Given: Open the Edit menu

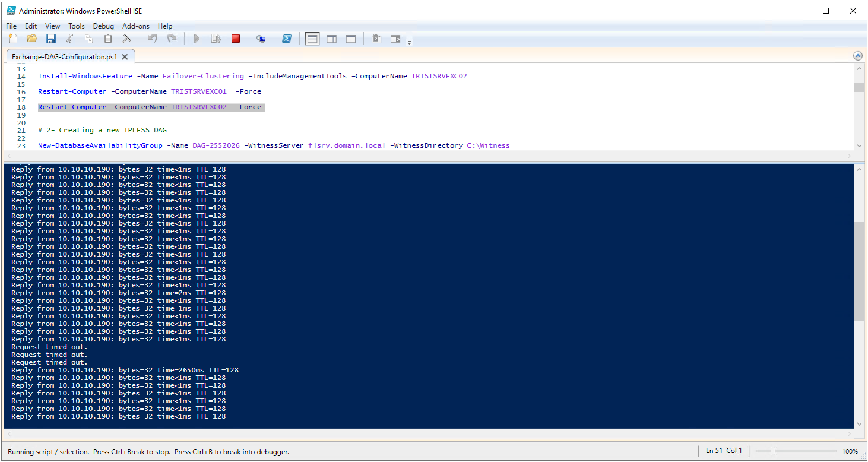Looking at the screenshot, I should point(31,26).
